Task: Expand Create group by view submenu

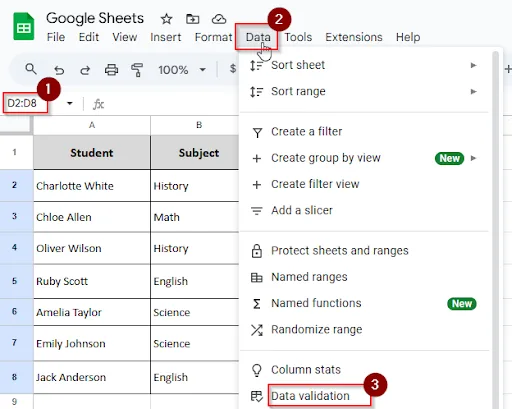Action: tap(364, 158)
